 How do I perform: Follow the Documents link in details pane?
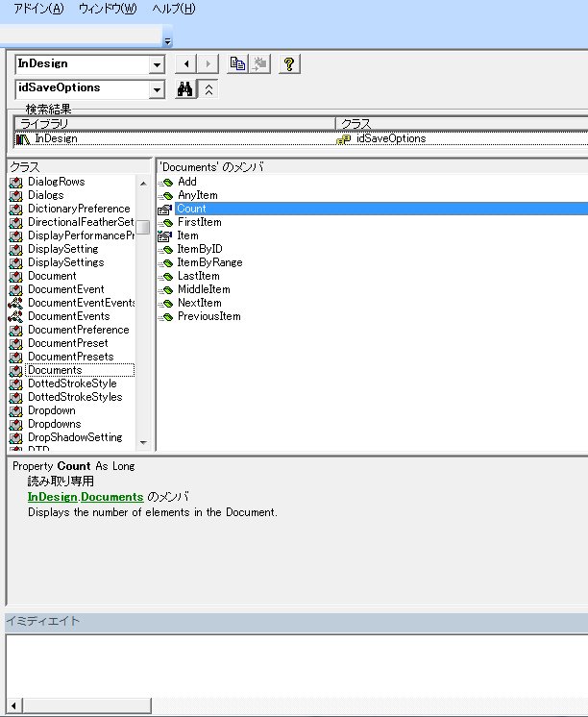pos(112,497)
